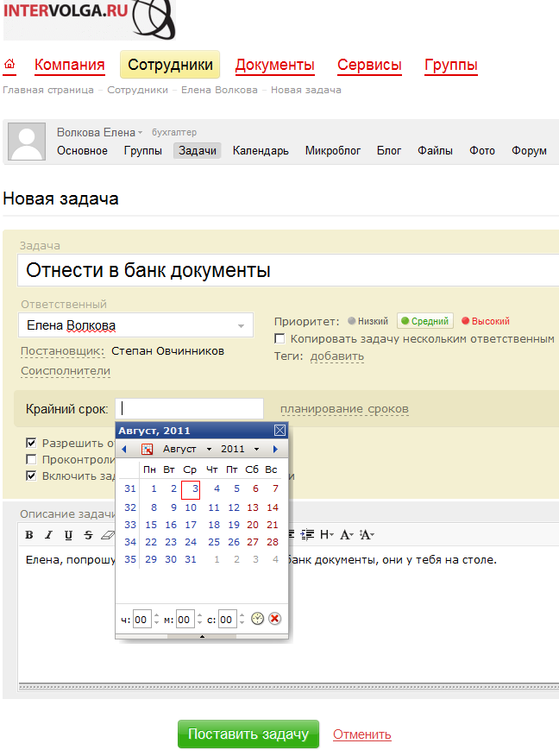
Task: Switch to the Календарь profile tab
Action: (261, 150)
